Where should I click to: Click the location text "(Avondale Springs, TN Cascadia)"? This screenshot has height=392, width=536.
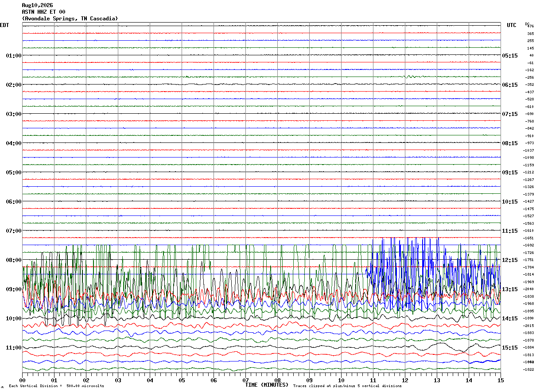tap(70, 19)
